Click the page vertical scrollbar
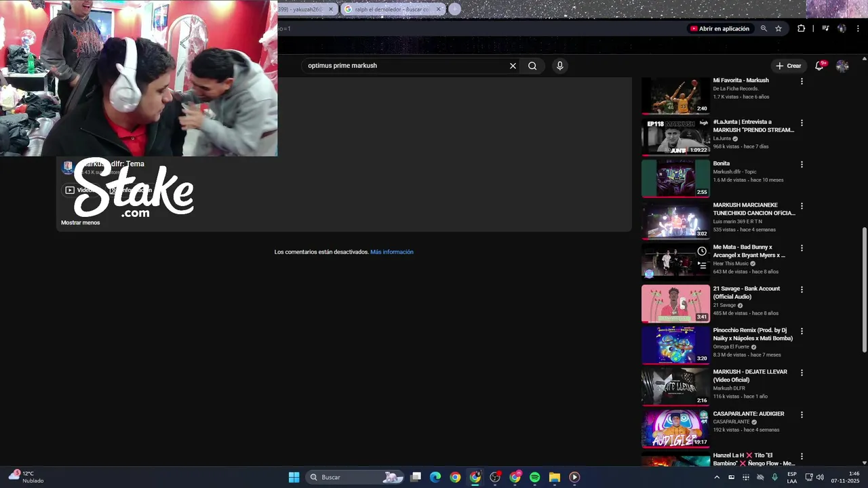 coord(864,290)
